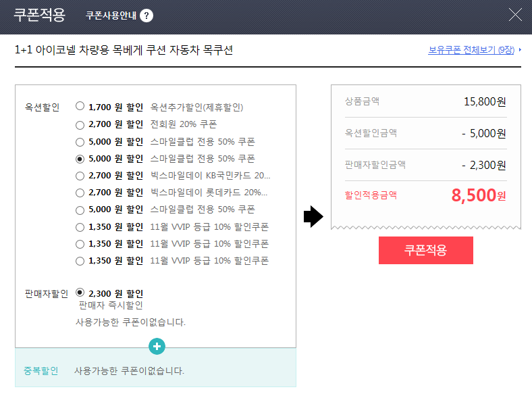Select the 2,700원 전회원 20% 쿠폰 option
This screenshot has width=532, height=398.
(80, 124)
